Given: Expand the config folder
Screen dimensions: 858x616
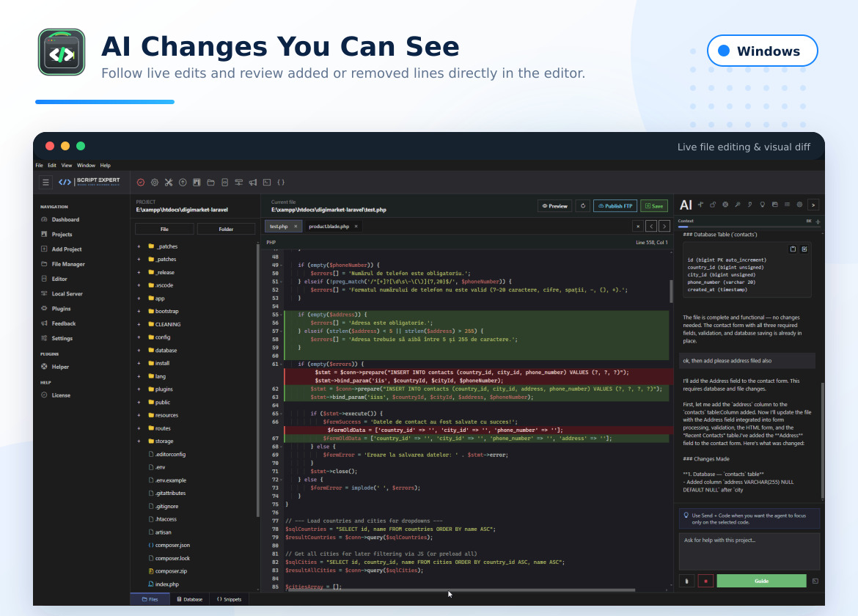Looking at the screenshot, I should pos(139,337).
